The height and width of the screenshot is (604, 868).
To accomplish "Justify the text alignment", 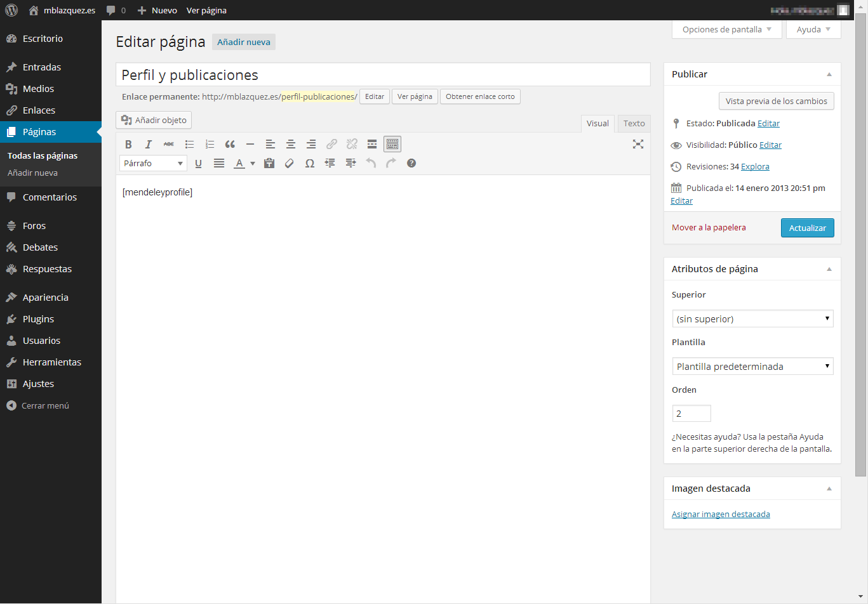I will pos(219,163).
